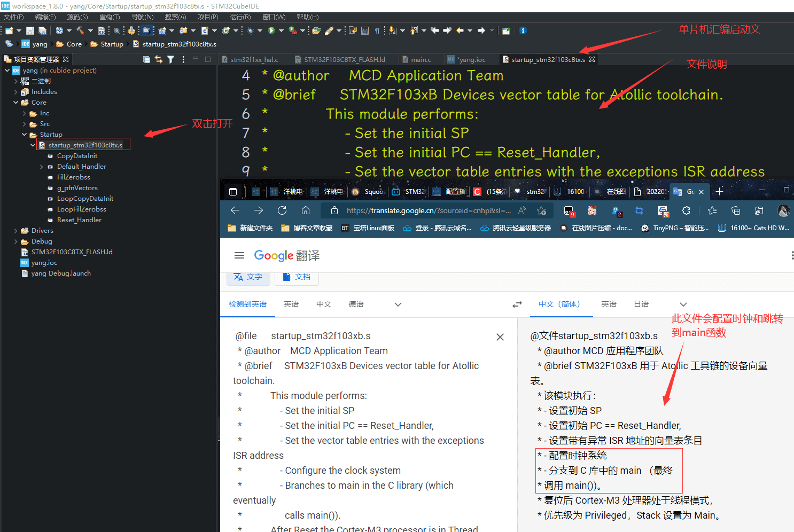Toggle show whitespace characters pilcrow icon
The width and height of the screenshot is (794, 532).
(x=377, y=30)
